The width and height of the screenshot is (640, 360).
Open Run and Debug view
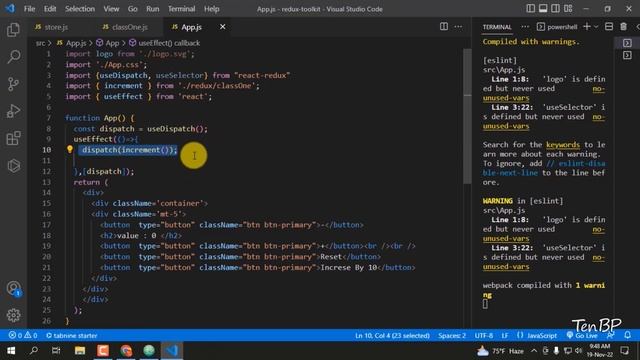click(x=13, y=111)
